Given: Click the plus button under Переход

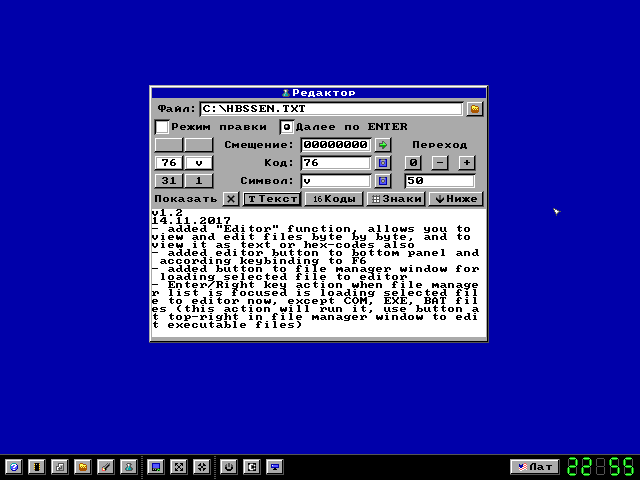Looking at the screenshot, I should pyautogui.click(x=467, y=163).
